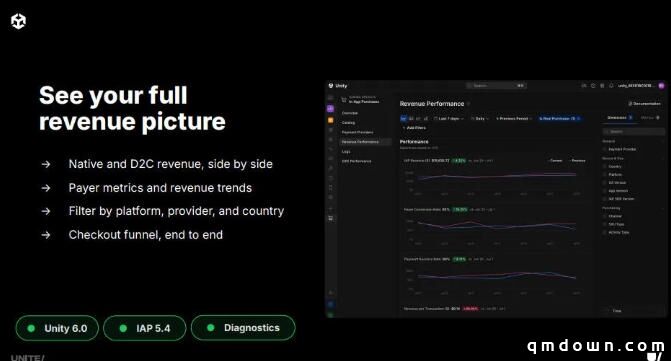Click 'Filter by platform, provider, and country'
The width and height of the screenshot is (671, 361).
pos(176,211)
